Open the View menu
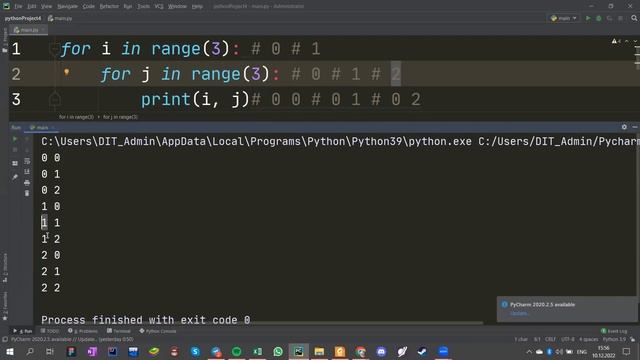 click(x=47, y=6)
